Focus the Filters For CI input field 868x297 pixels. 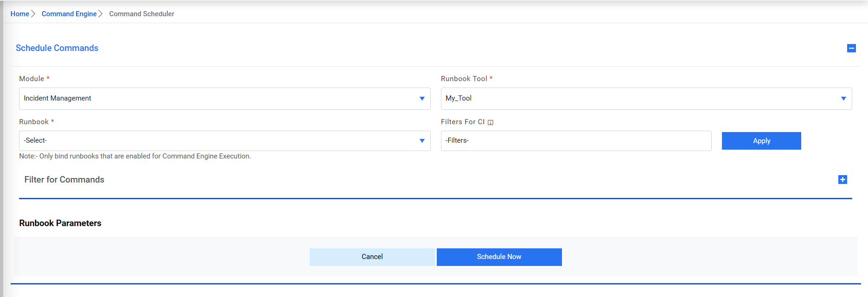576,141
